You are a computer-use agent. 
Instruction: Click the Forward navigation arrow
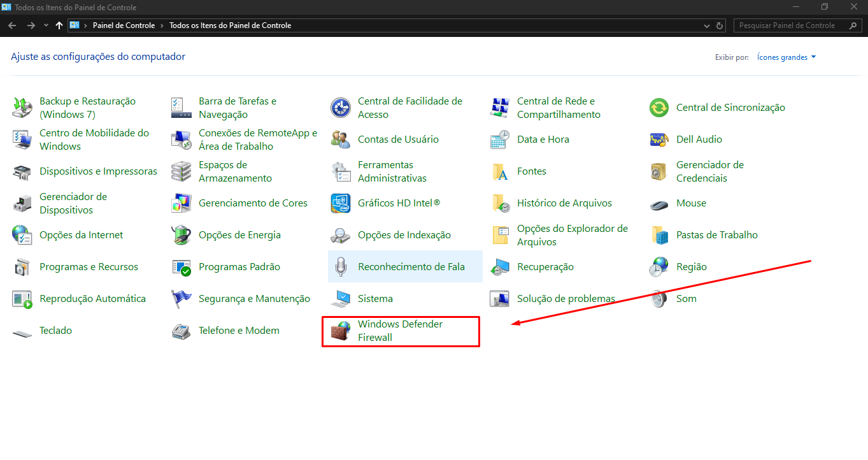point(31,25)
